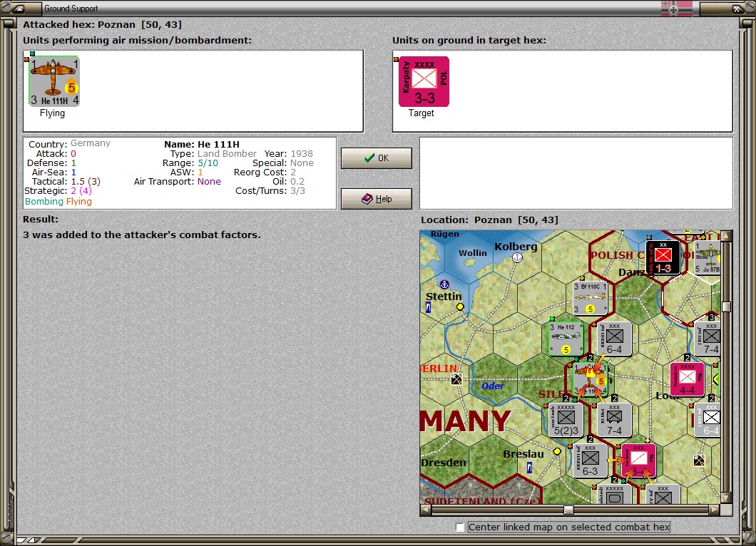Click the 'Bombing Flying' status text
This screenshot has width=756, height=546.
[x=58, y=202]
